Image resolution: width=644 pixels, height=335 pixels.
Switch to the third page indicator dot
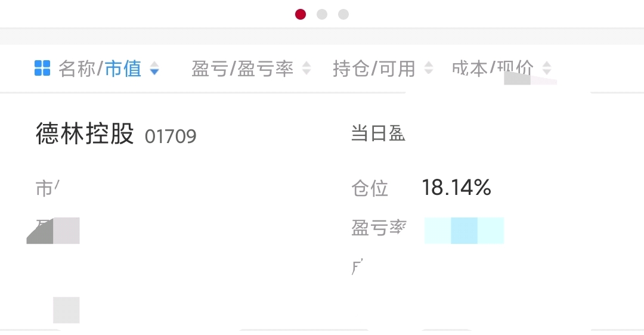tap(343, 14)
